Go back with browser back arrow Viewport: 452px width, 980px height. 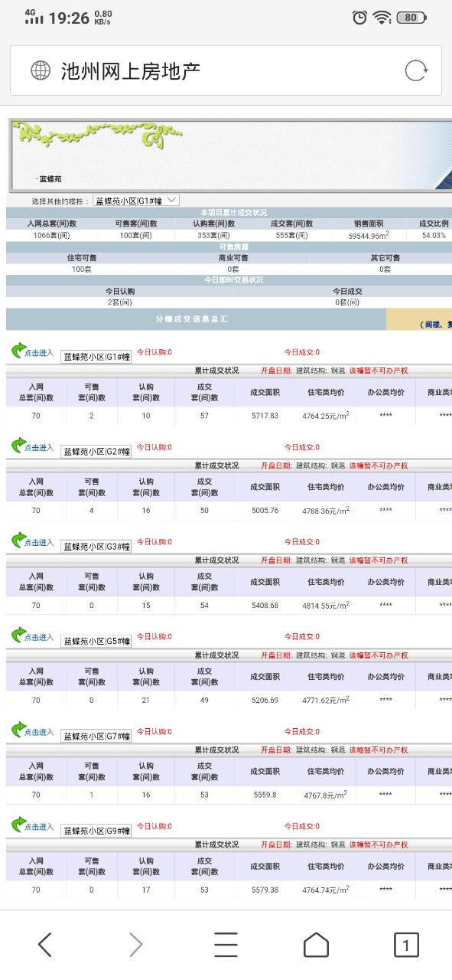coord(45,945)
